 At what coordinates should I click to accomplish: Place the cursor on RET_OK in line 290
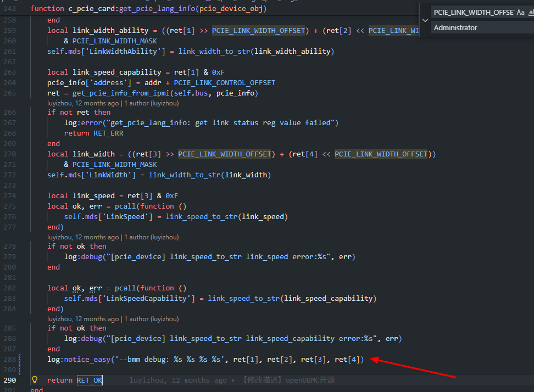tap(89, 380)
